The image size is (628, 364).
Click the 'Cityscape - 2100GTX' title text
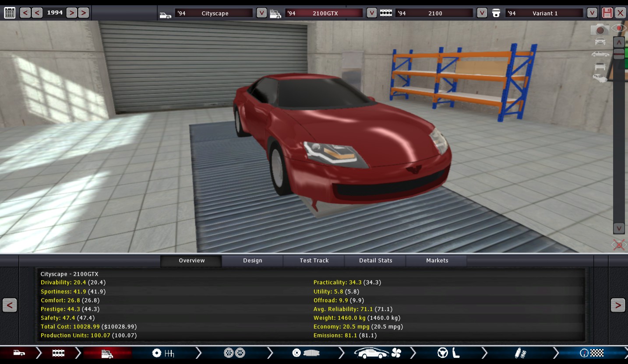[70, 274]
